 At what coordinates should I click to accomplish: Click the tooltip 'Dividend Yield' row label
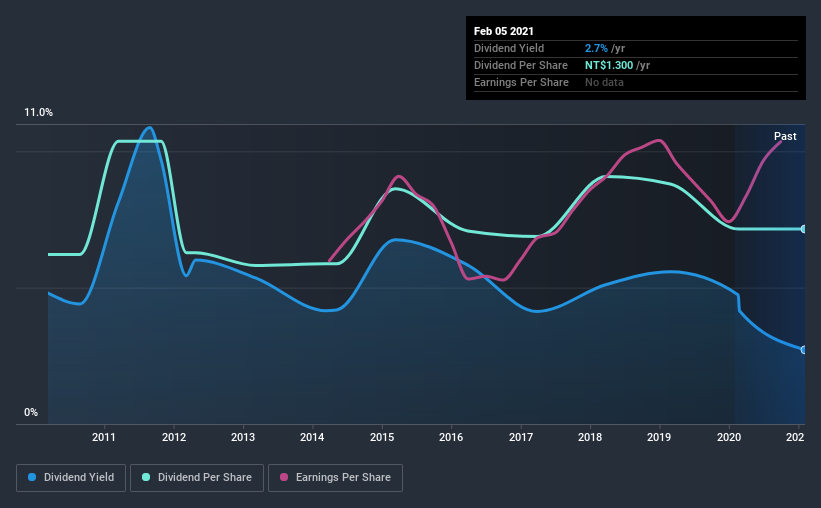[x=509, y=48]
